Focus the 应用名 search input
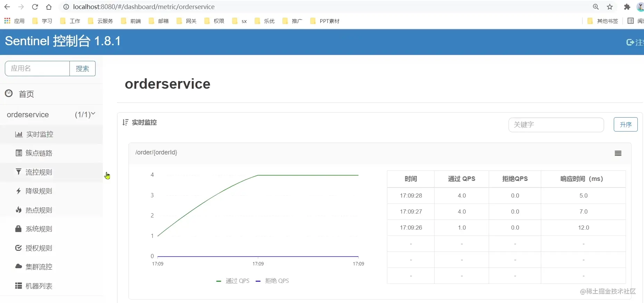Screen dimensions: 644x303 pyautogui.click(x=38, y=69)
